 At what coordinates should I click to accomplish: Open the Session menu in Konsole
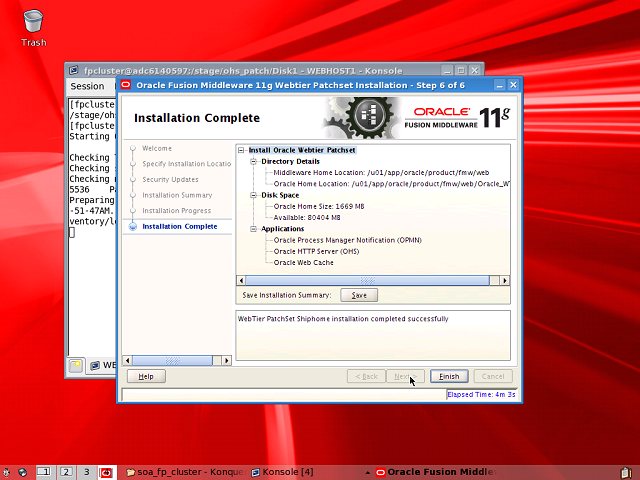[x=87, y=86]
